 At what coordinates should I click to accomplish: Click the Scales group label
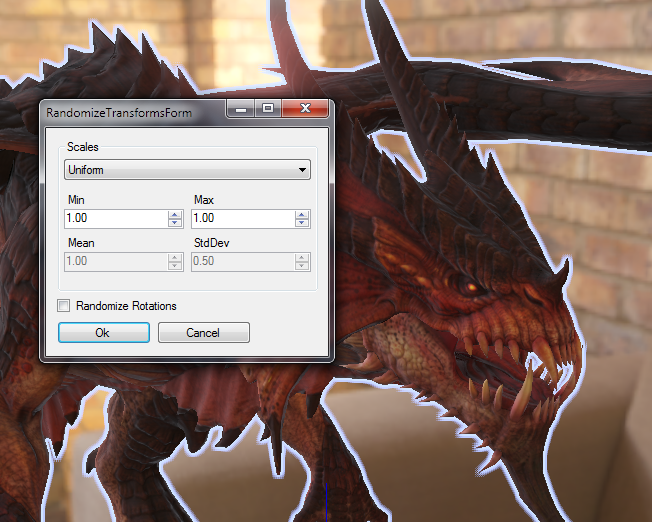pos(83,147)
